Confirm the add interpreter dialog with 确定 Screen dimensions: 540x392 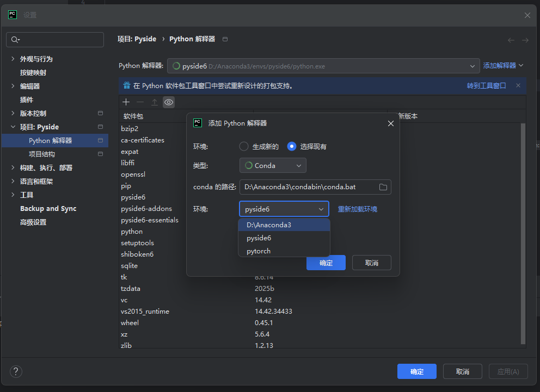[x=326, y=263]
